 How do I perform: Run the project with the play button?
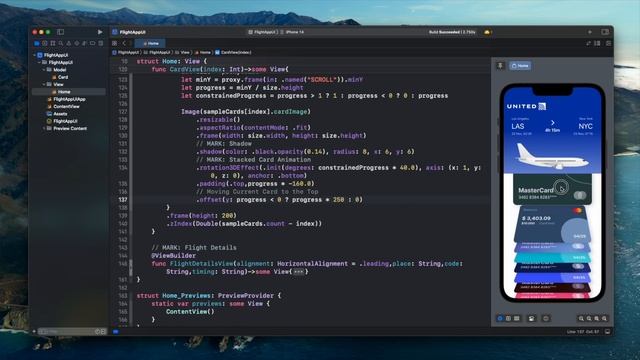pos(100,32)
